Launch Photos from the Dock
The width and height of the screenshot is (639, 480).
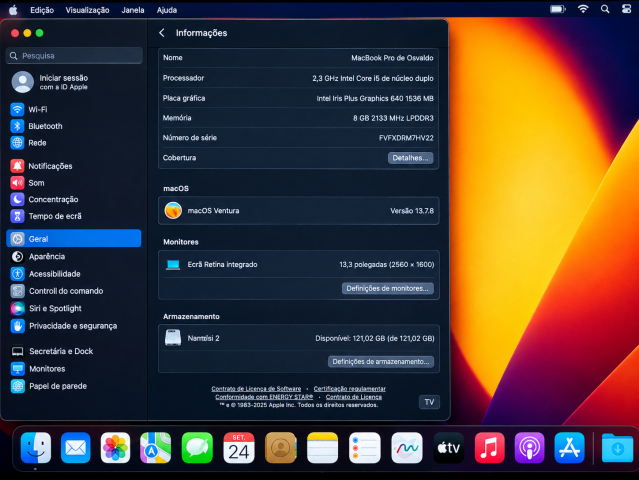tap(115, 448)
